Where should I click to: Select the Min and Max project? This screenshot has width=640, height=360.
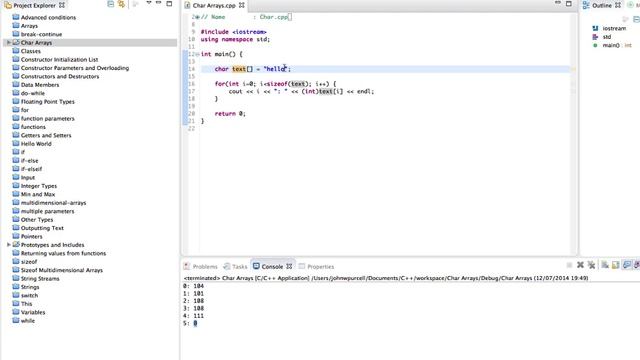tap(38, 194)
